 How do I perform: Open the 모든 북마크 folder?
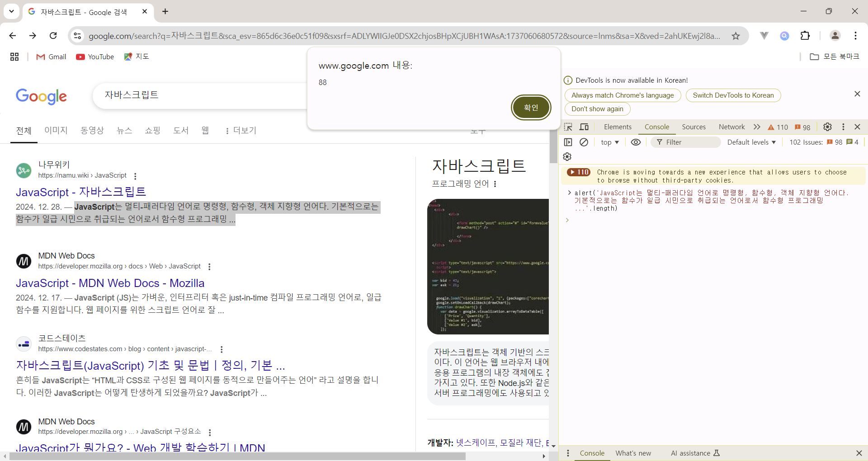835,56
